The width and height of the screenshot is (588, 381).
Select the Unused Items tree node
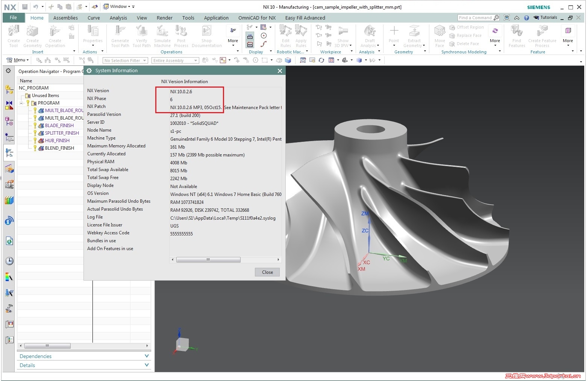click(45, 96)
